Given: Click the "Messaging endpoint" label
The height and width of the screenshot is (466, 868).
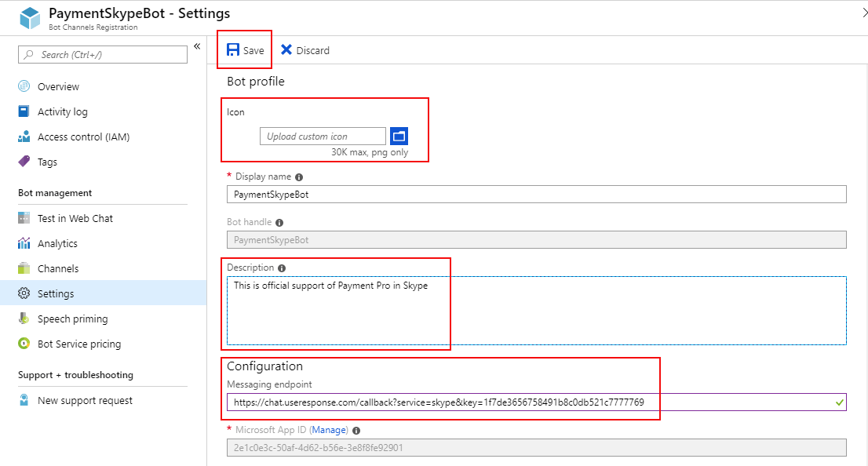Looking at the screenshot, I should [x=269, y=384].
